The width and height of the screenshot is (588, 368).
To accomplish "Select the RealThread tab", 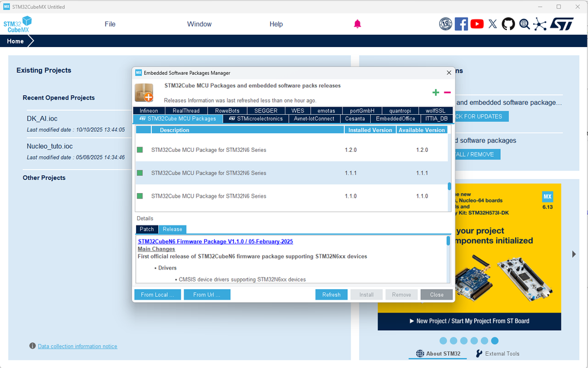I will click(186, 111).
